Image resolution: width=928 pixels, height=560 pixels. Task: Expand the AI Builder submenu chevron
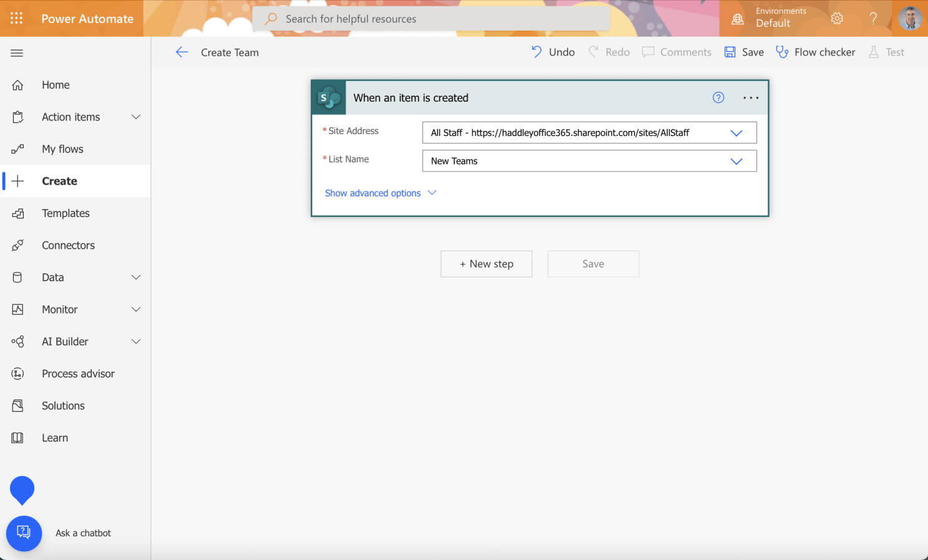pyautogui.click(x=136, y=342)
